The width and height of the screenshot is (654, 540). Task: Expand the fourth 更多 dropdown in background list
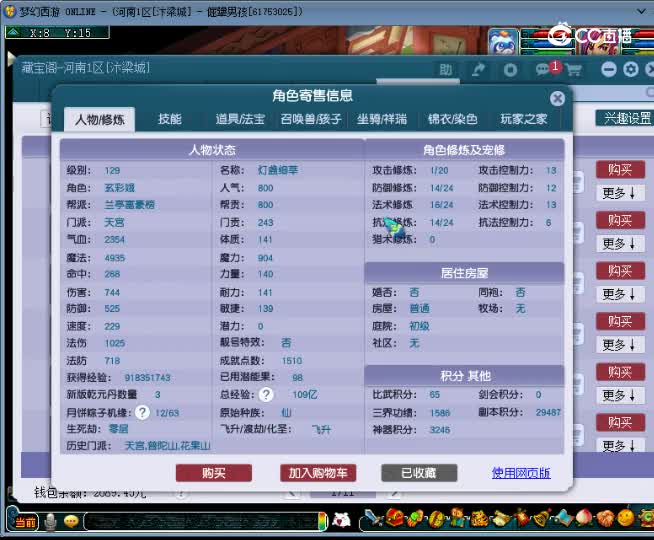pos(620,345)
